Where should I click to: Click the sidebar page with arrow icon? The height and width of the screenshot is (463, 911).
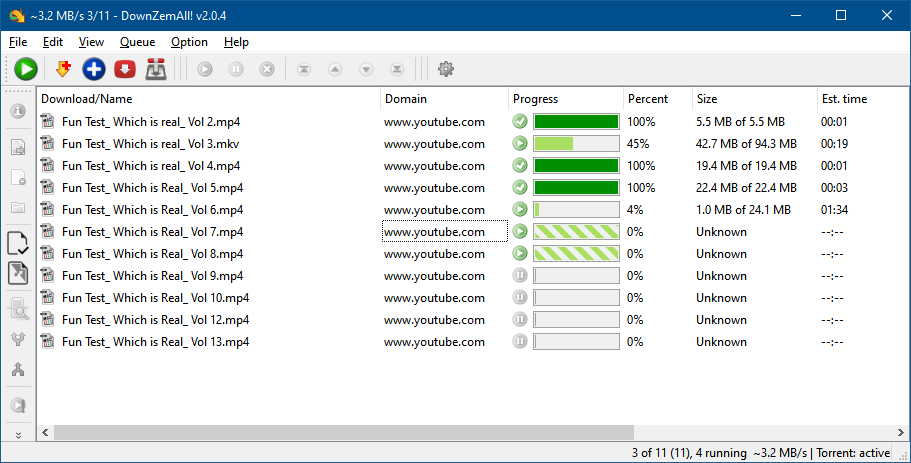coord(18,147)
